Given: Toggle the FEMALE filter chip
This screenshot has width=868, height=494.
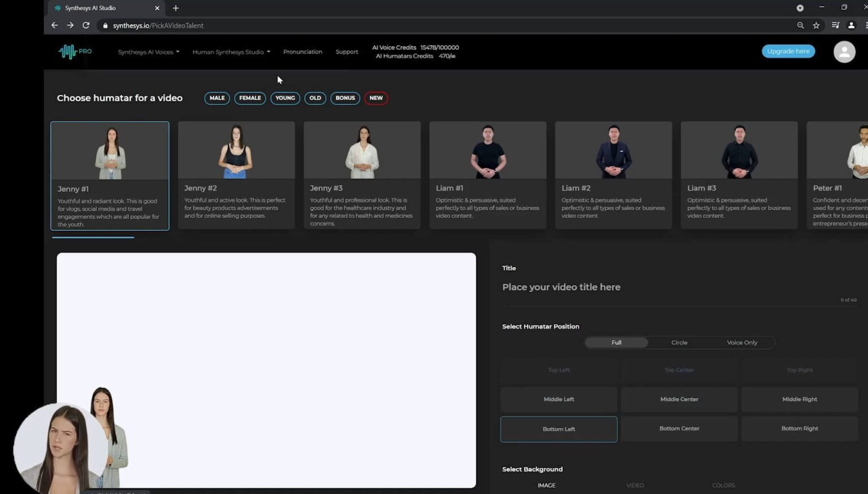Looking at the screenshot, I should [x=250, y=98].
